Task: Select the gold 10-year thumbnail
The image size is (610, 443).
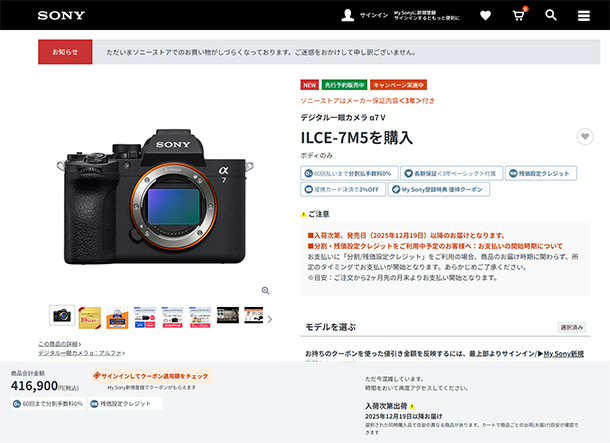Action: pyautogui.click(x=89, y=318)
